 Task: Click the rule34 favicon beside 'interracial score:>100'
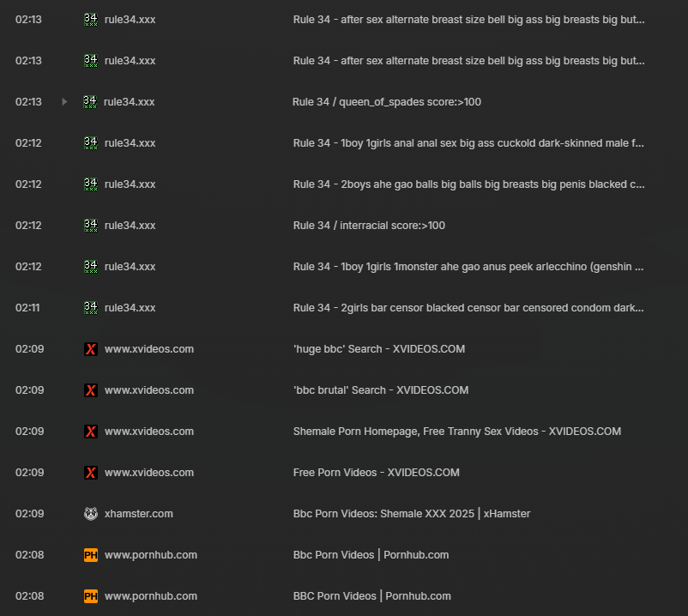pos(91,226)
